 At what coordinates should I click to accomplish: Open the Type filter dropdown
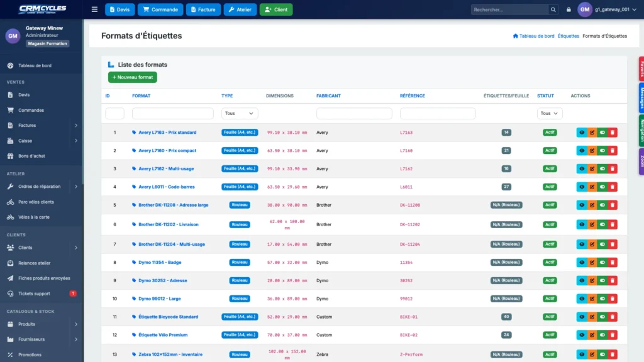[240, 113]
